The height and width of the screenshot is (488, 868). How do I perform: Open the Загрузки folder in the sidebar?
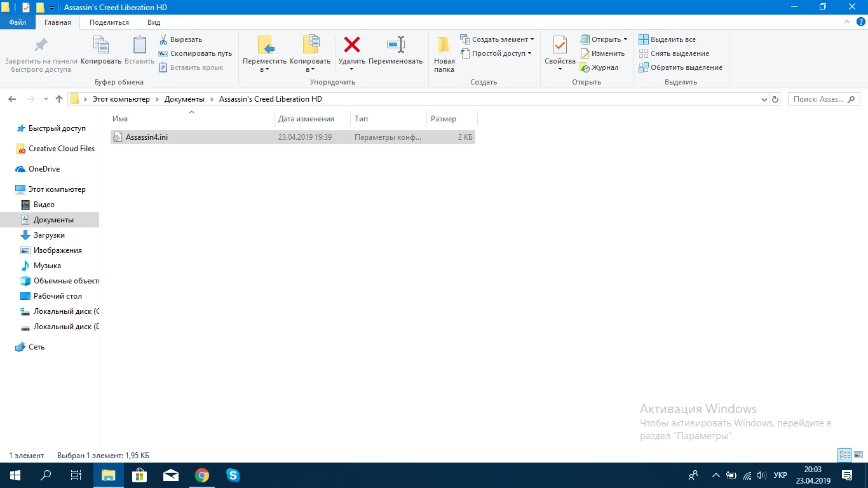coord(49,235)
